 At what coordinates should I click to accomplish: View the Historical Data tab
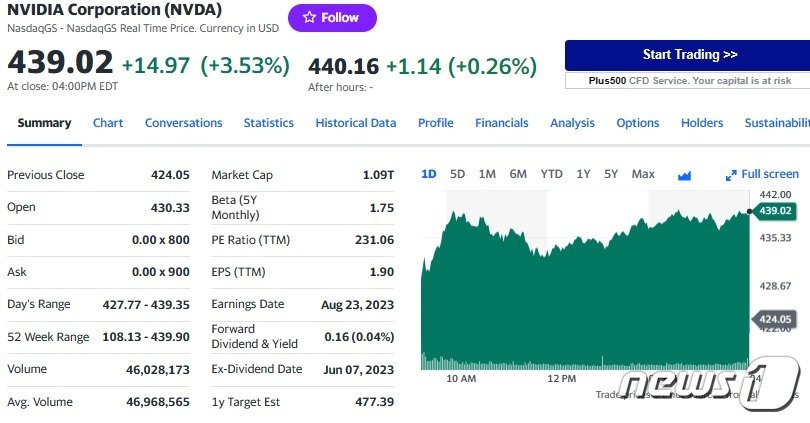pyautogui.click(x=355, y=123)
